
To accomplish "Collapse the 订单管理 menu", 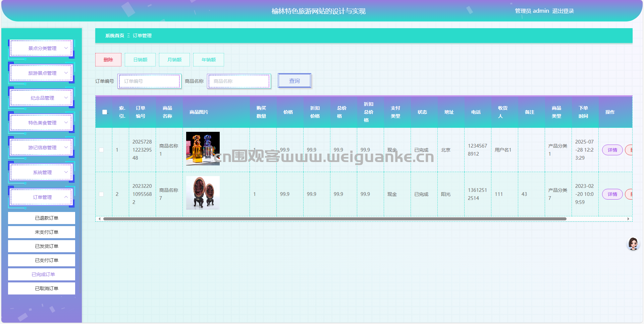I will 41,197.
